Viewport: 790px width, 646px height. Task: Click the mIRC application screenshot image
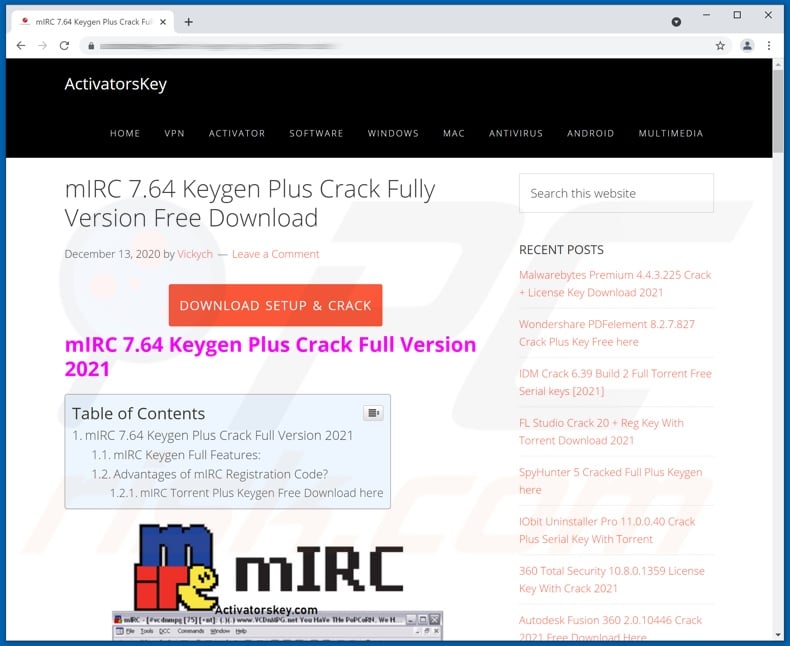pos(277,627)
